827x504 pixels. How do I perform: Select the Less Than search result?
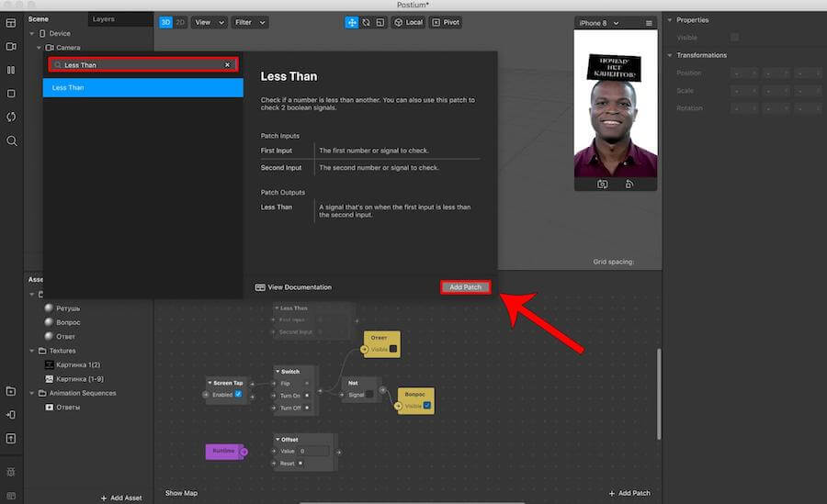point(143,87)
